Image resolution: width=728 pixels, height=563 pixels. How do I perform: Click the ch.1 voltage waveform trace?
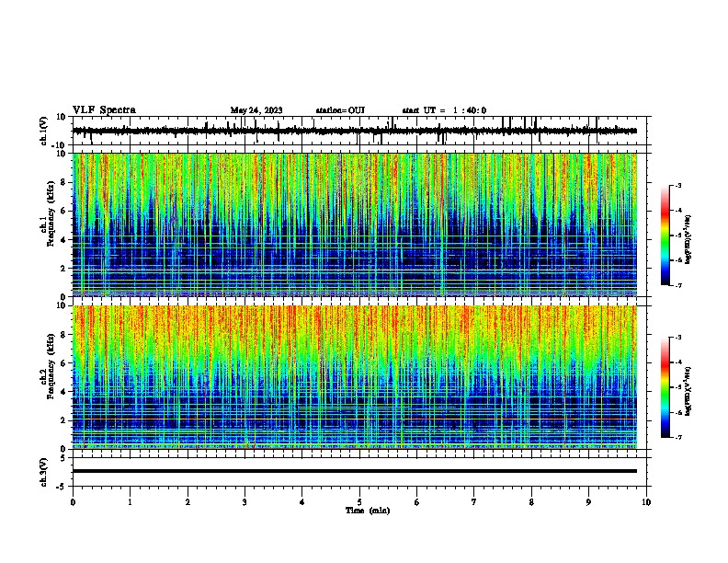(355, 131)
